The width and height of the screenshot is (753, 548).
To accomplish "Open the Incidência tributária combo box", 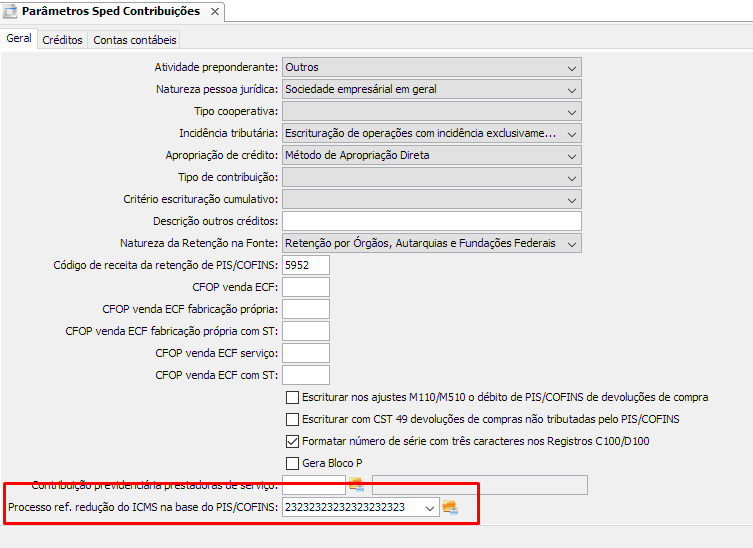I will pos(572,133).
